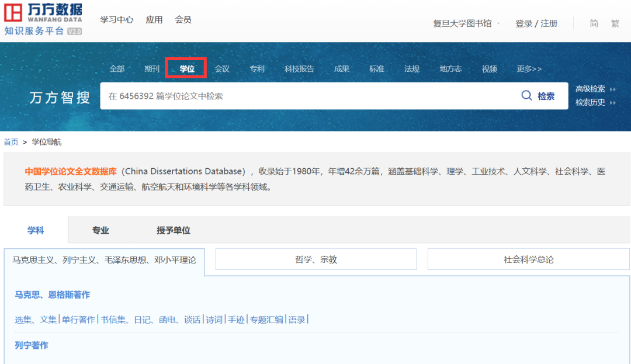The height and width of the screenshot is (364, 631).
Task: Open 检索历史 search history
Action: click(590, 102)
